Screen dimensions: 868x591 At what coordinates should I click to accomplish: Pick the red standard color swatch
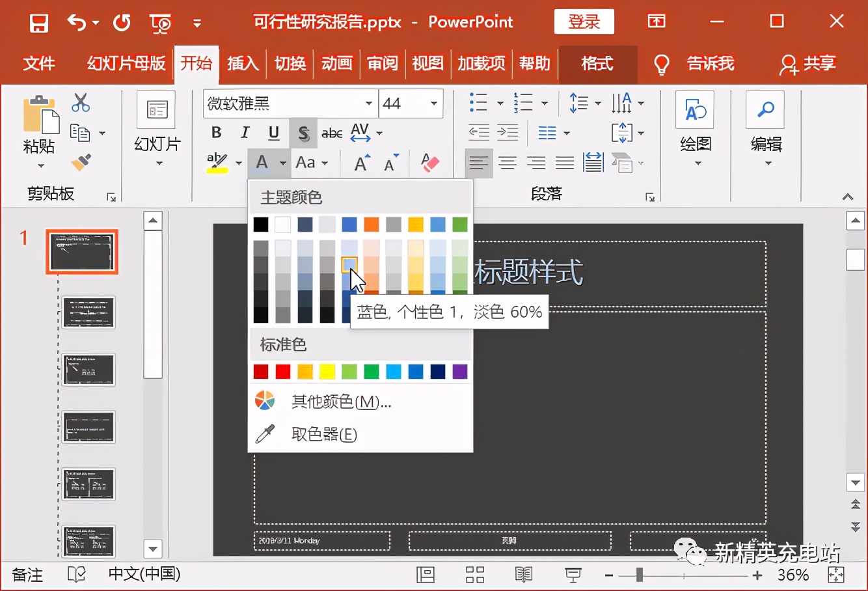pos(282,372)
